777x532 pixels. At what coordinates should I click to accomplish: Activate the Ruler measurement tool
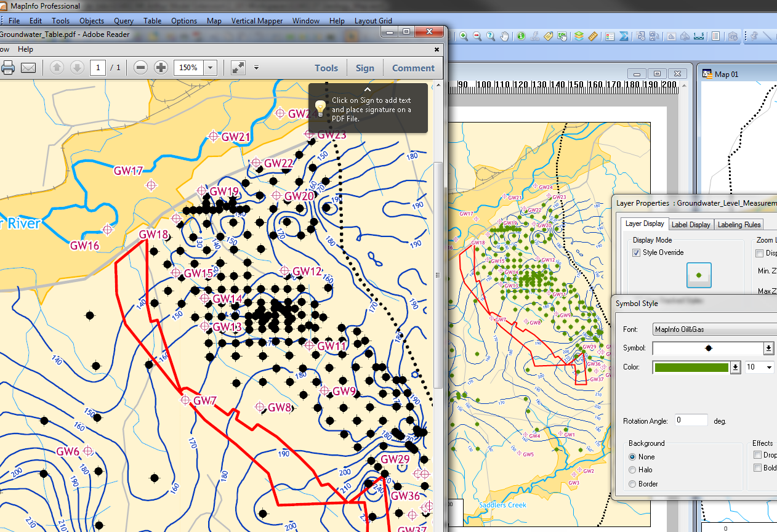tap(593, 36)
